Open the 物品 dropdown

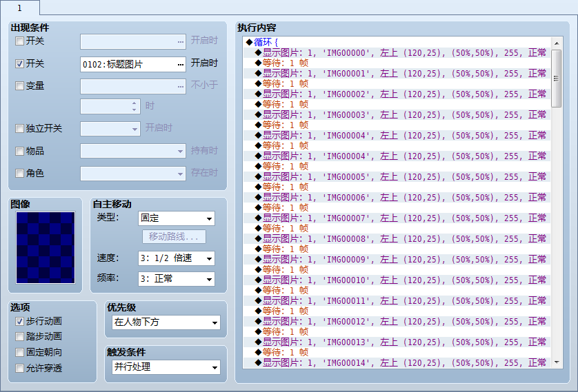pyautogui.click(x=180, y=152)
